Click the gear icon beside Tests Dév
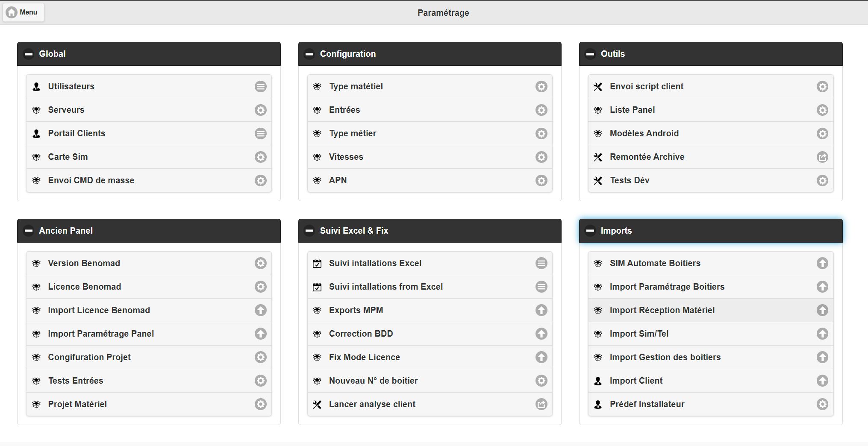The image size is (868, 446). [x=822, y=181]
